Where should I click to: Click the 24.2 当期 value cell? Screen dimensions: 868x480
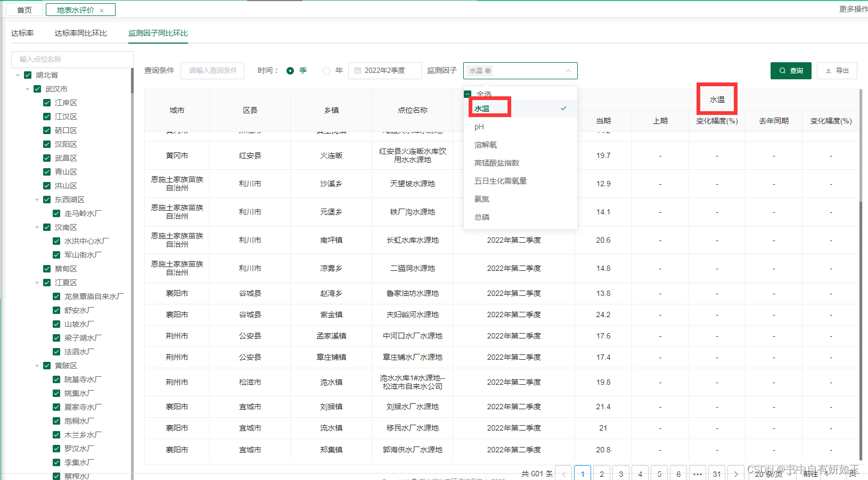pyautogui.click(x=603, y=315)
